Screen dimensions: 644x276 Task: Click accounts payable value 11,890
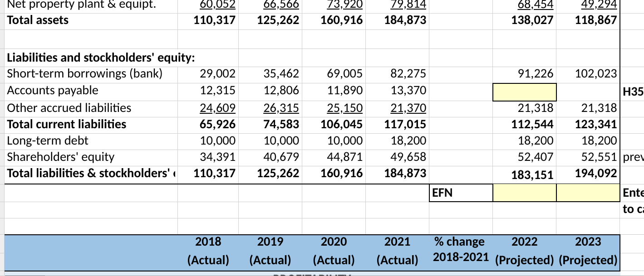pos(345,91)
